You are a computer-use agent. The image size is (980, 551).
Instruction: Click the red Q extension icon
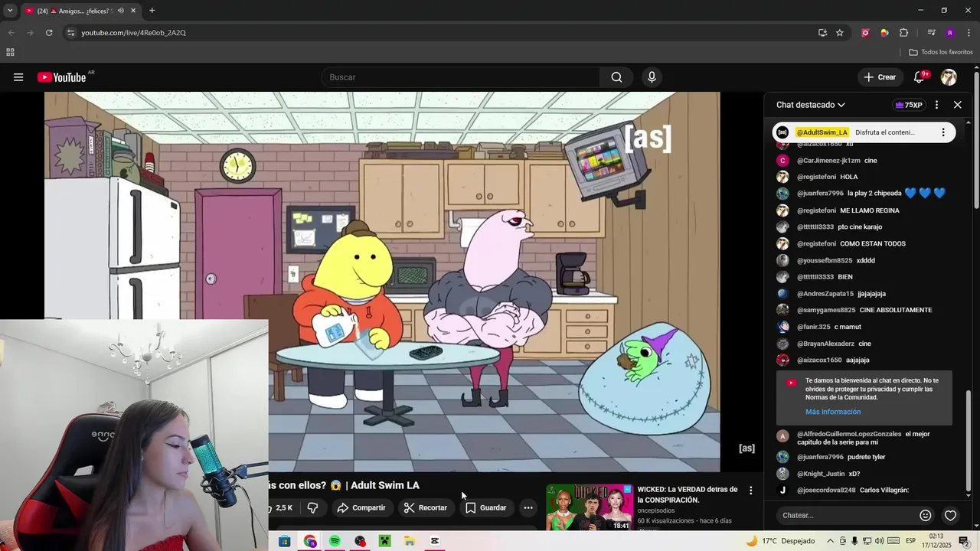[x=865, y=33]
